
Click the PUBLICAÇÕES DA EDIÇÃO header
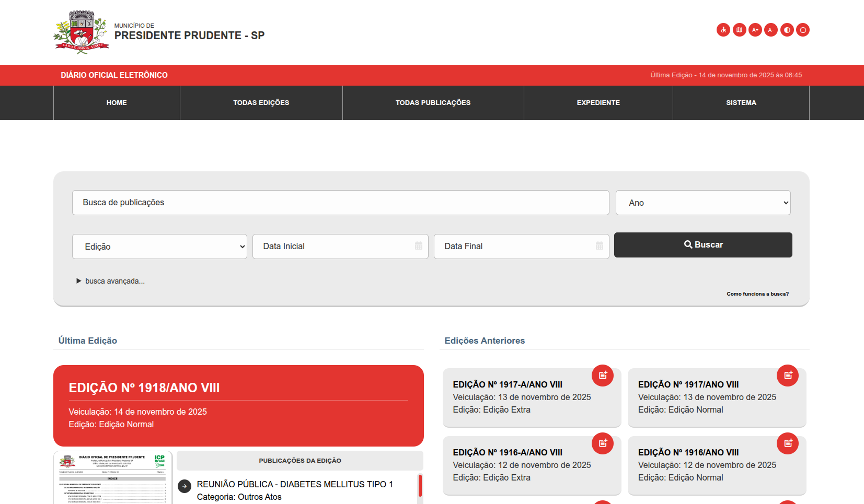[300, 461]
